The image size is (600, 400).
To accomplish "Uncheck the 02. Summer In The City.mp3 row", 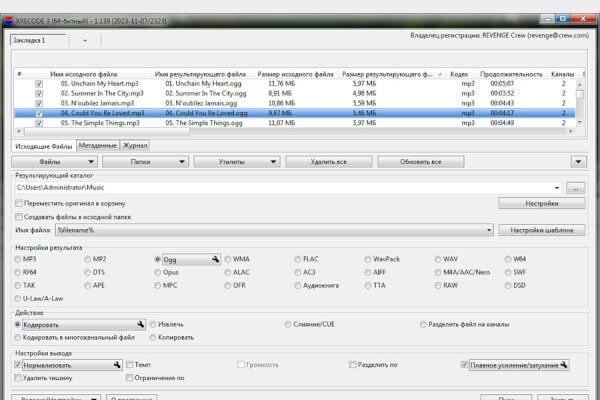I will [39, 93].
